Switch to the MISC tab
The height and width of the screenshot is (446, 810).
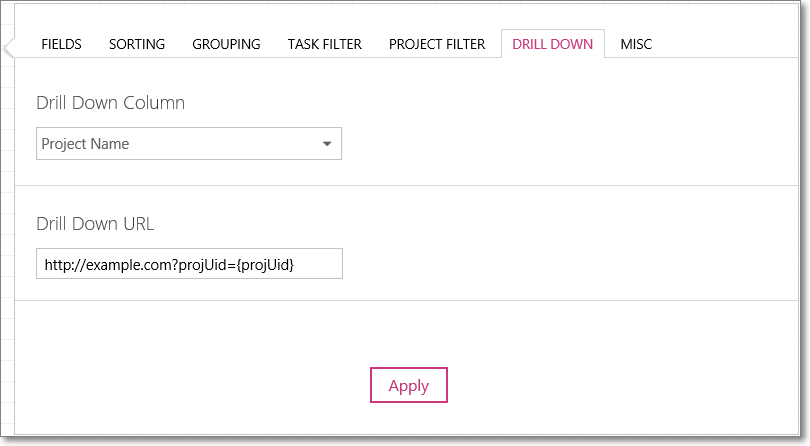[636, 44]
